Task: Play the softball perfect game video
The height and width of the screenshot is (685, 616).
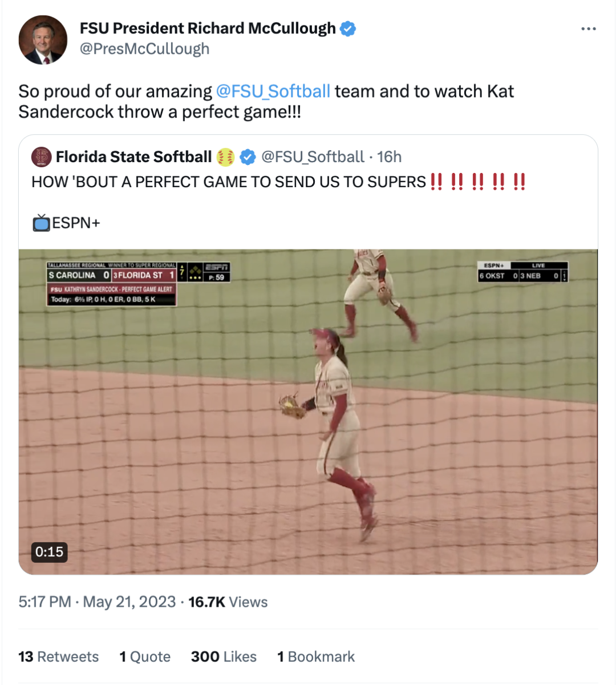Action: (x=308, y=411)
